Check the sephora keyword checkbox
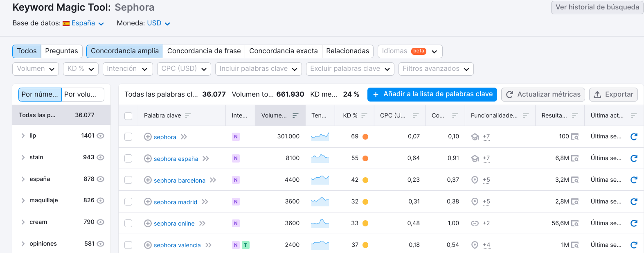Viewport: 644px width, 253px height. tap(128, 137)
